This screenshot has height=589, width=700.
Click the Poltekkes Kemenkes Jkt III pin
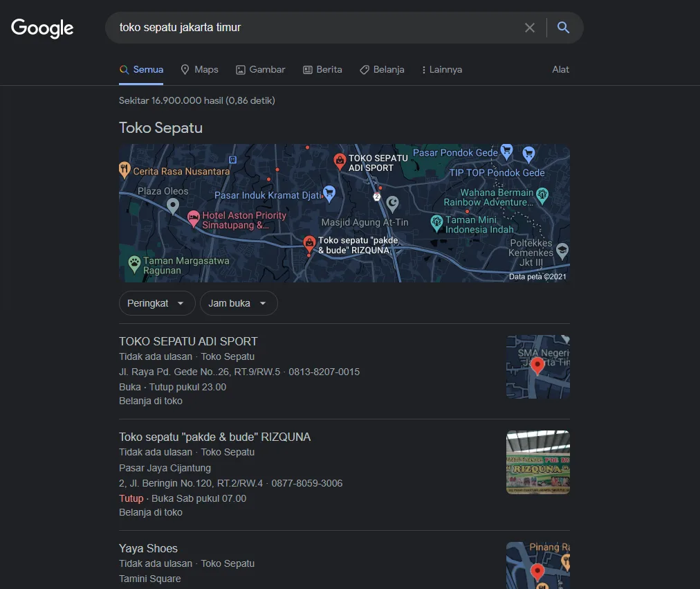(562, 251)
